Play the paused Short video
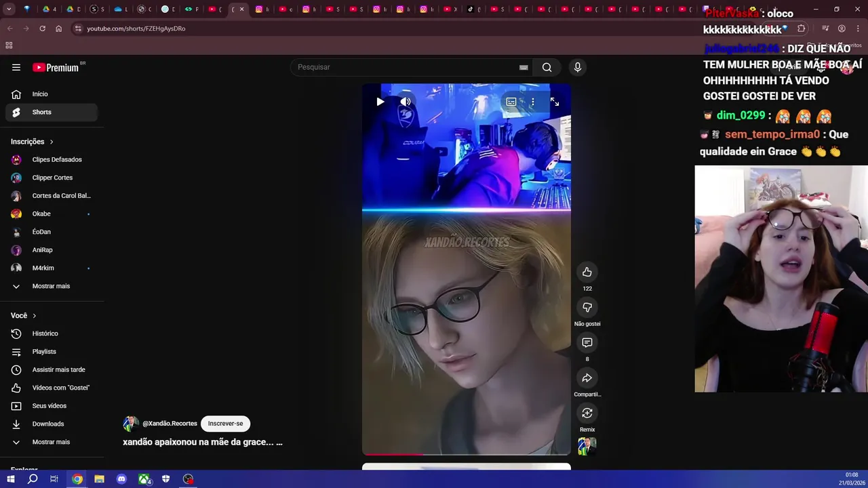The height and width of the screenshot is (488, 868). 380,102
